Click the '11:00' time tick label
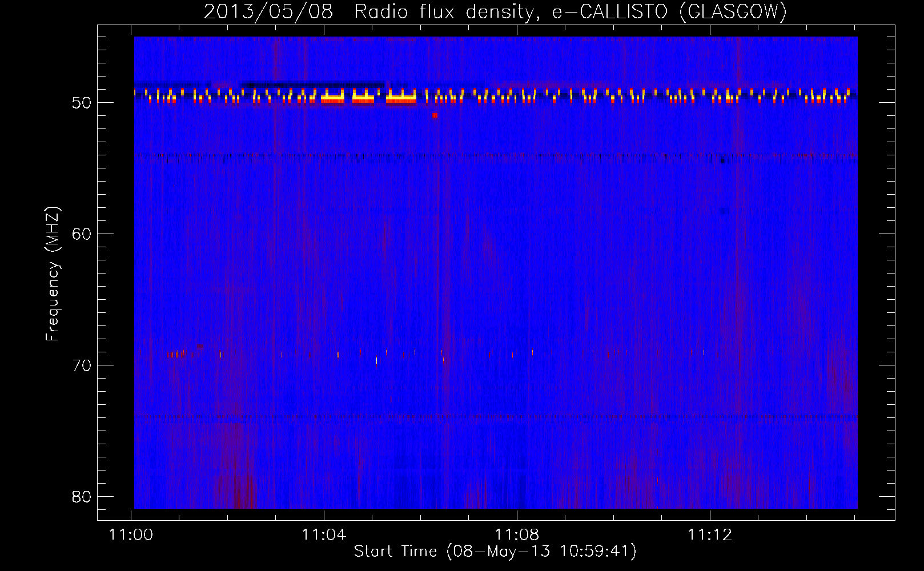The height and width of the screenshot is (571, 924). 131,535
